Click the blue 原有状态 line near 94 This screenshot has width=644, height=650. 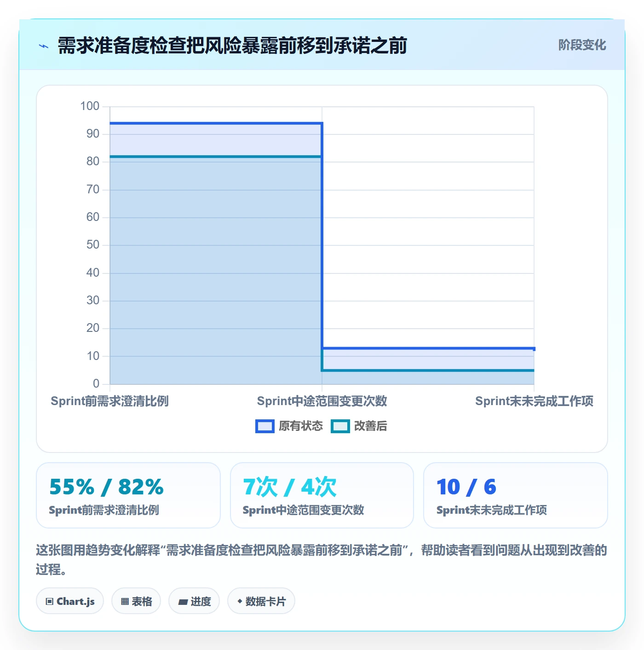[x=216, y=123]
